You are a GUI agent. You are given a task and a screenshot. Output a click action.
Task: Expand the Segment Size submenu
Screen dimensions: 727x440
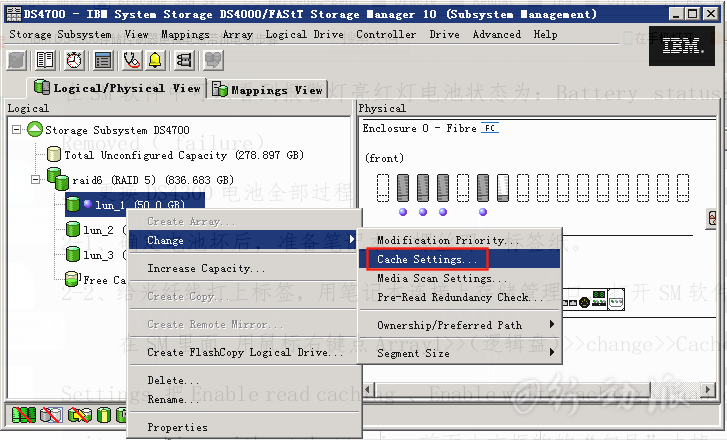[460, 353]
